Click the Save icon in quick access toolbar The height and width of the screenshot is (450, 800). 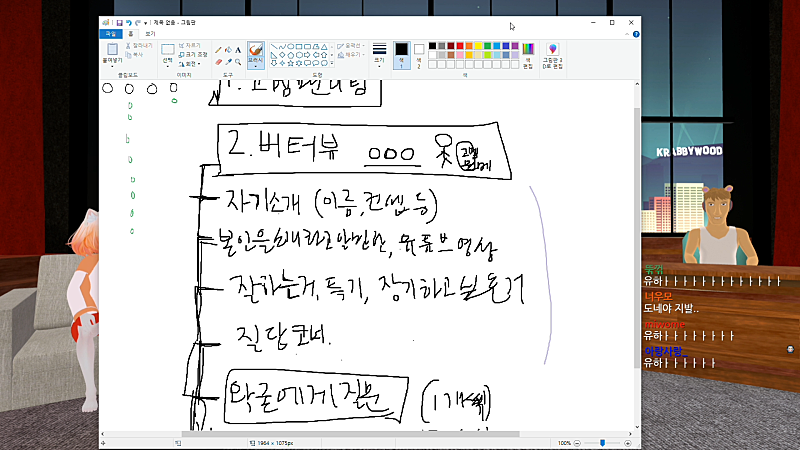119,23
